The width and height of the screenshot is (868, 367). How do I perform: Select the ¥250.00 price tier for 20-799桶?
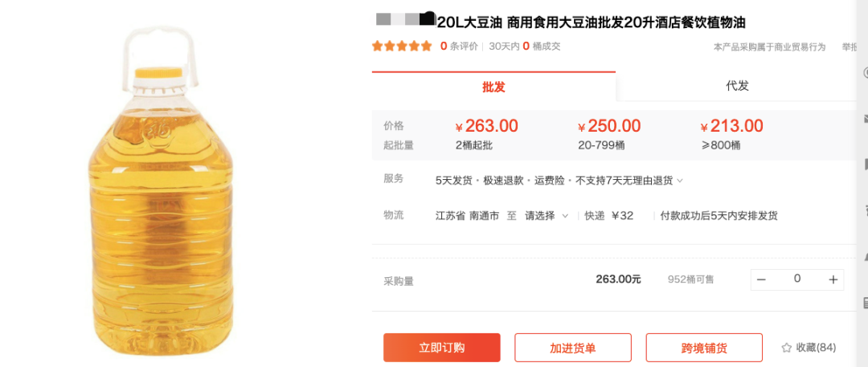tap(609, 134)
